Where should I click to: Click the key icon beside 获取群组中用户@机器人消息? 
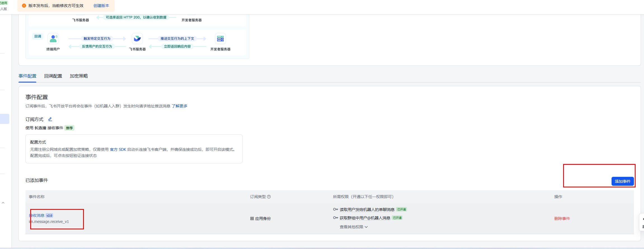[335, 218]
